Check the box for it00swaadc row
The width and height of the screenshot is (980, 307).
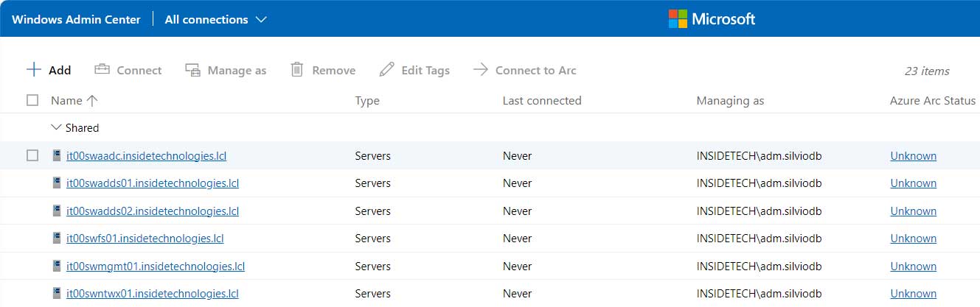(x=32, y=155)
